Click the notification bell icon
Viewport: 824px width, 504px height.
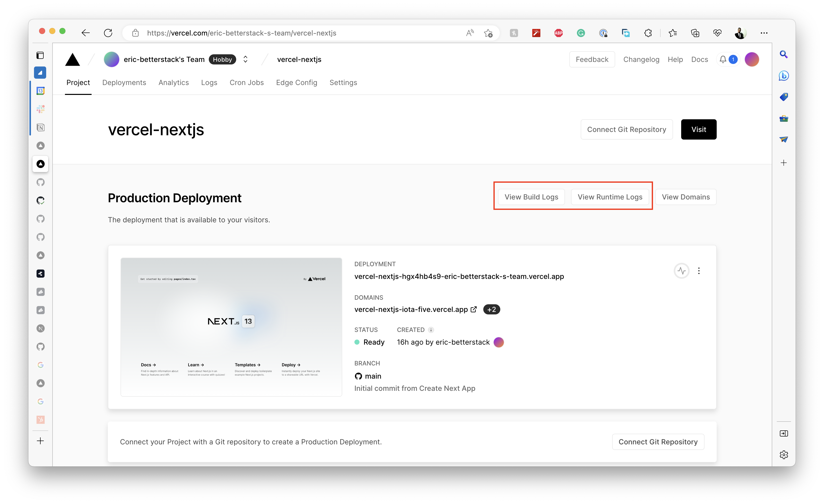pos(723,59)
